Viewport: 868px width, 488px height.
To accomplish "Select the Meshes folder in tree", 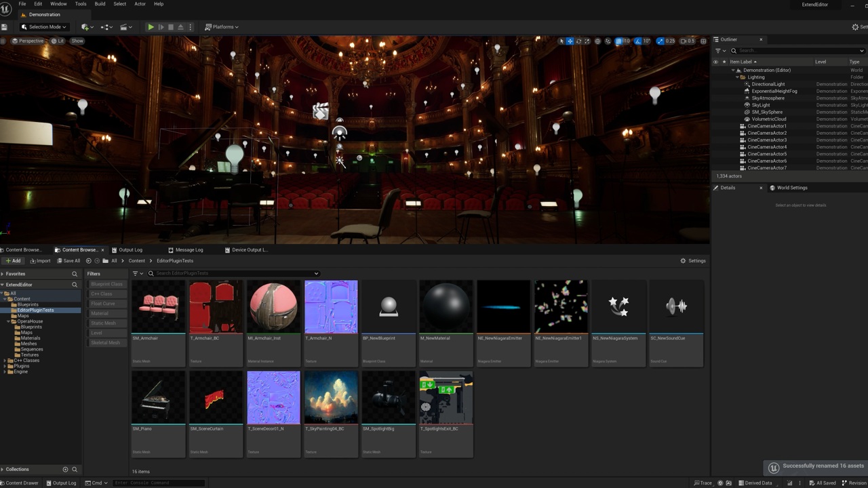I will [x=28, y=344].
